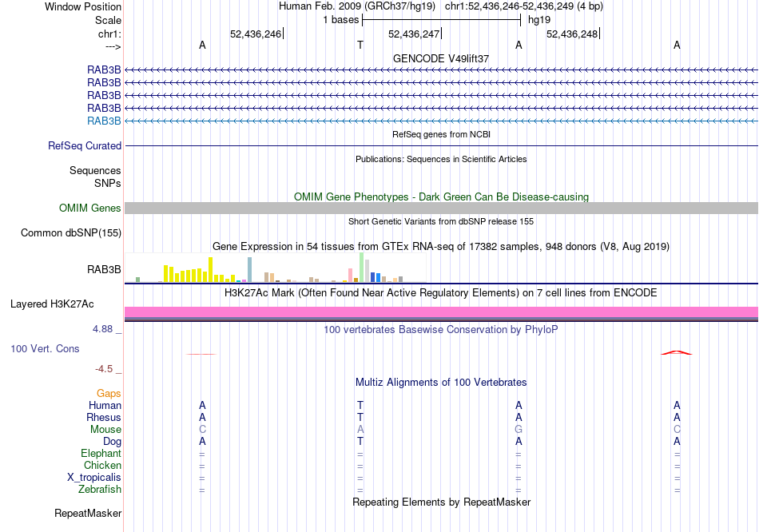The image size is (759, 532).
Task: Click the T base in the reference sequence row
Action: tap(360, 45)
